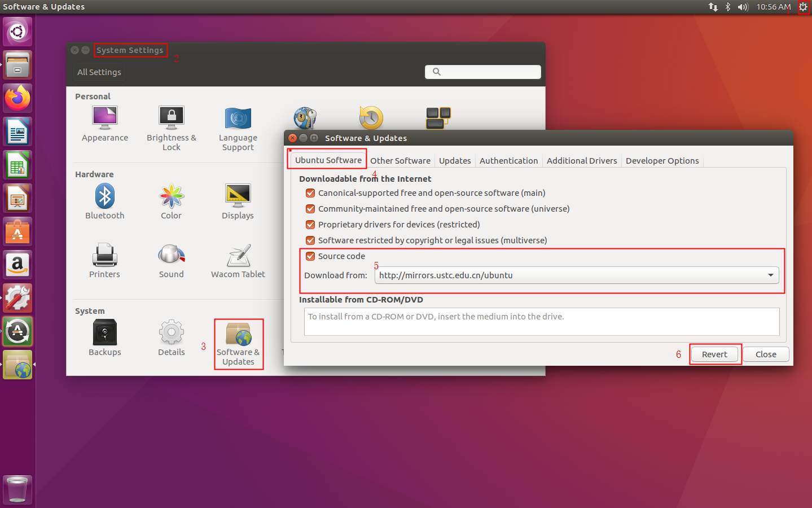Open LibreOffice Calc from the launcher
Image resolution: width=812 pixels, height=508 pixels.
point(17,165)
